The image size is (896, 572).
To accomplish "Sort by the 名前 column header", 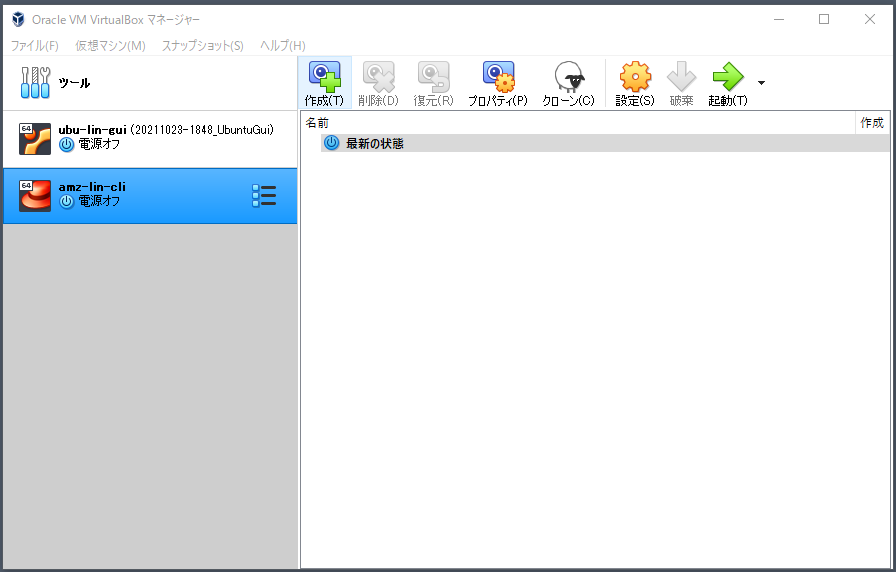I will coord(577,123).
